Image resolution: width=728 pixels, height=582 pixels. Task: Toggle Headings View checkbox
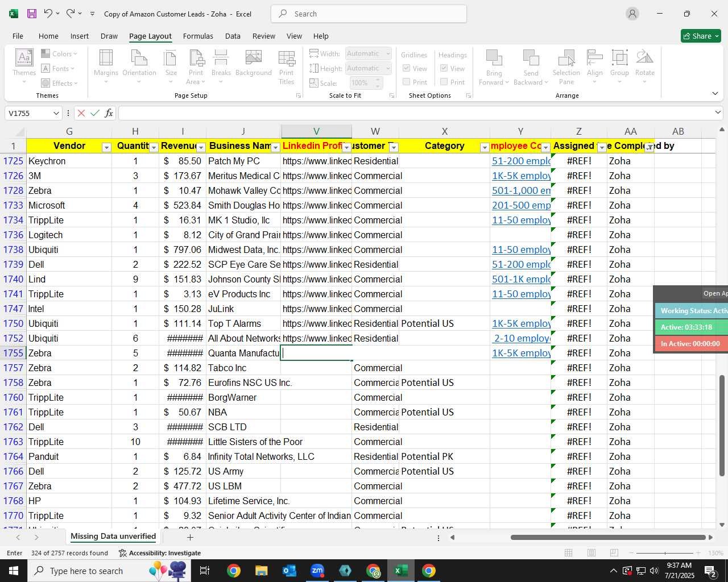coord(444,68)
